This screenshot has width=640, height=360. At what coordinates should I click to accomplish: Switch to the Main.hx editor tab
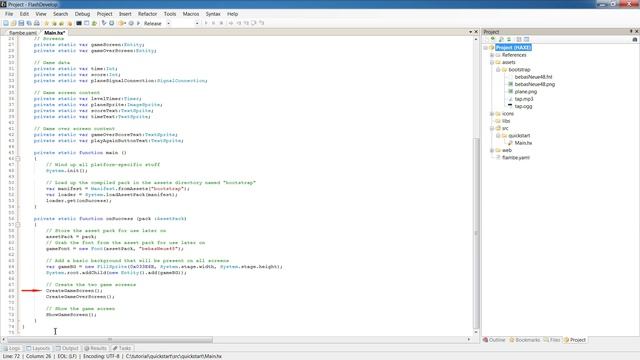[x=54, y=33]
